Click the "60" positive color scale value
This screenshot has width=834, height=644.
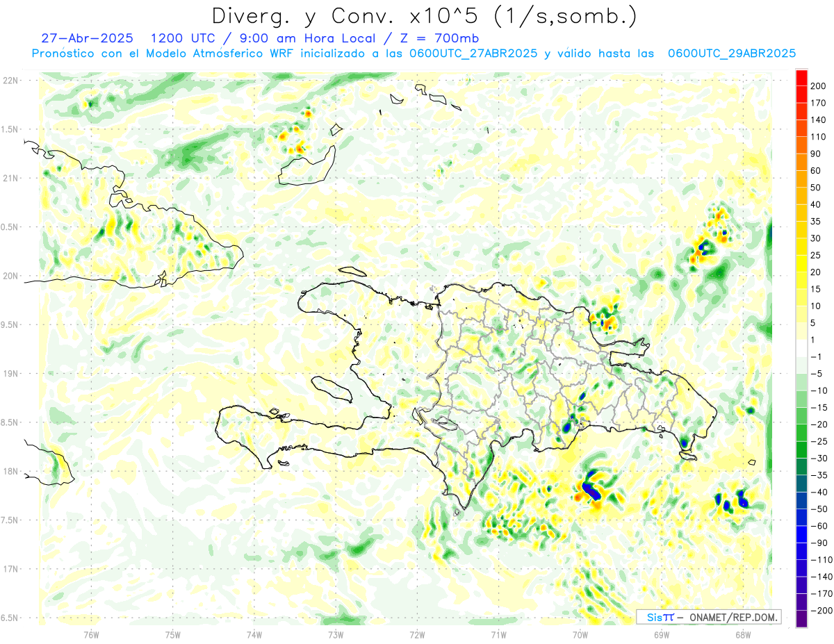[816, 171]
